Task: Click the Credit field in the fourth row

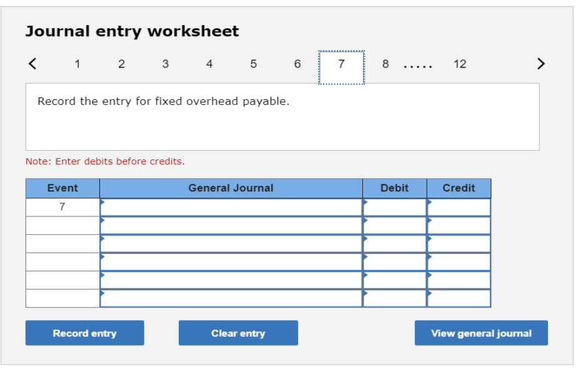Action: (458, 256)
